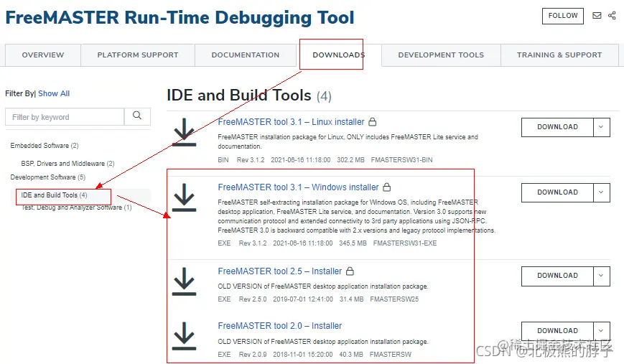This screenshot has width=624, height=364.
Task: Switch to the Platform Support tab
Action: pos(138,55)
